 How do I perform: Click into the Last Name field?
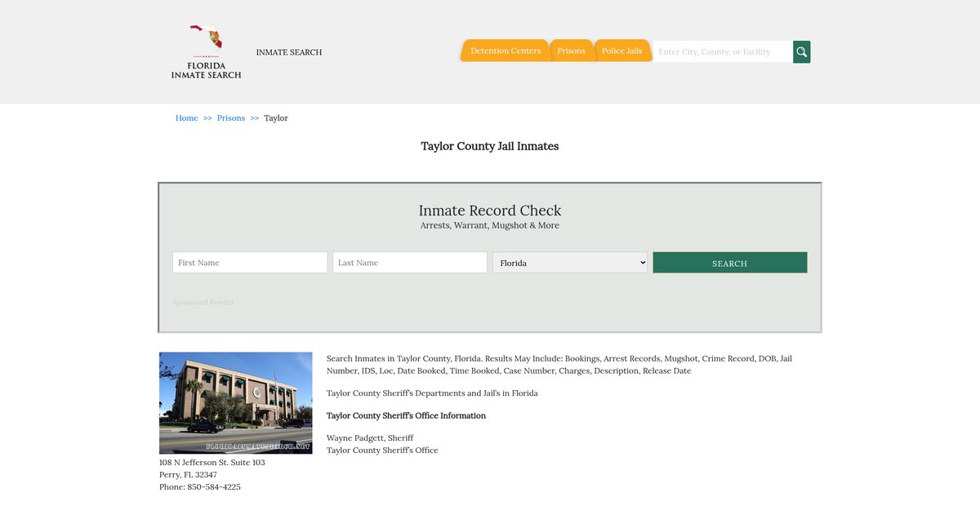tap(410, 263)
